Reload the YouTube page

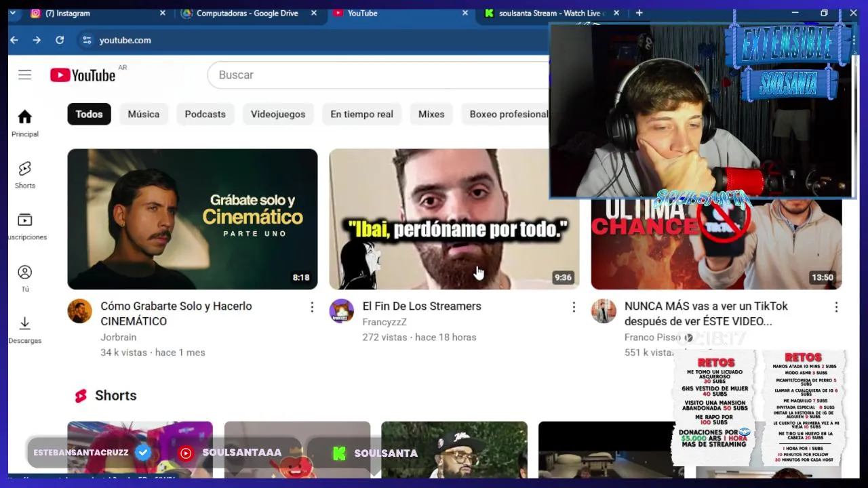(x=60, y=40)
